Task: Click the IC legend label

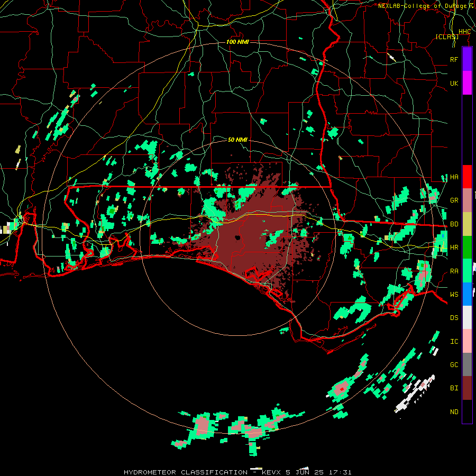Action: coord(454,342)
